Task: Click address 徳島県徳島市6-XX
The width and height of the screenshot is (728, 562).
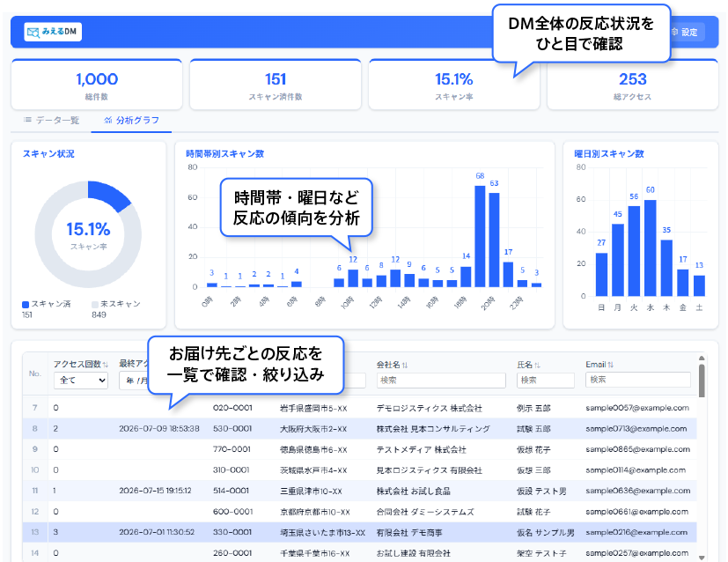Action: pos(313,449)
